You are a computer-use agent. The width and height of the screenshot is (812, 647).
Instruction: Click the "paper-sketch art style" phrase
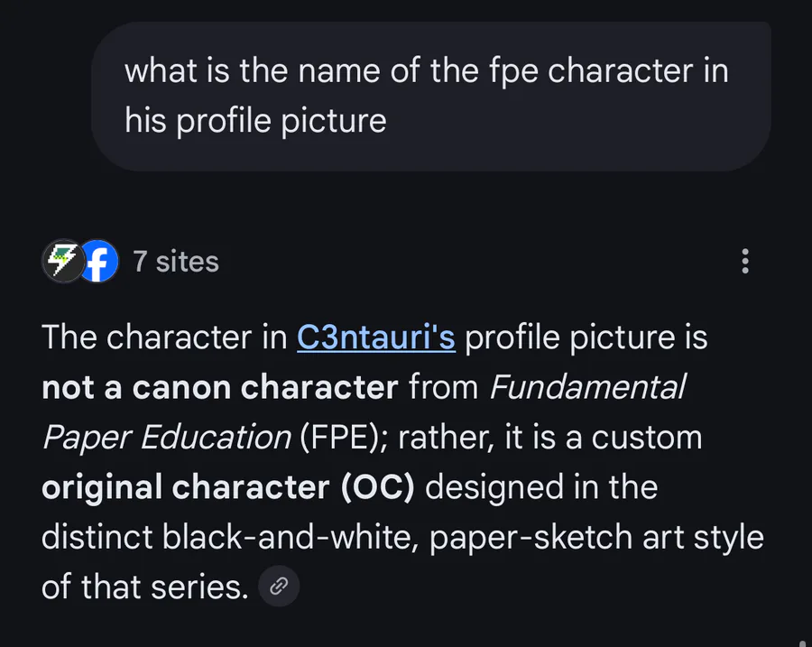596,537
